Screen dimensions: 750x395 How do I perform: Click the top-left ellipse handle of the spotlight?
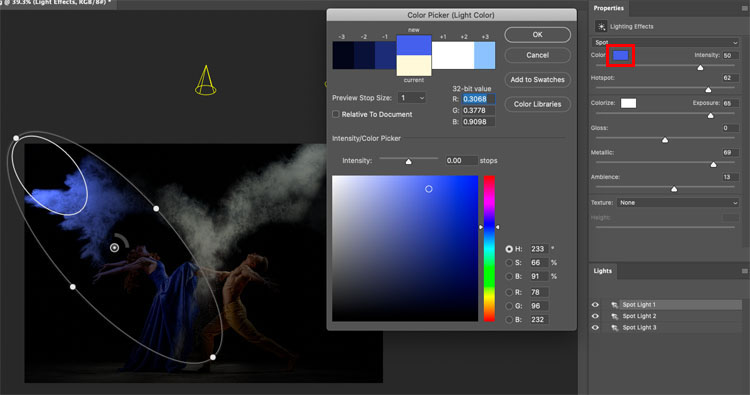click(x=16, y=138)
